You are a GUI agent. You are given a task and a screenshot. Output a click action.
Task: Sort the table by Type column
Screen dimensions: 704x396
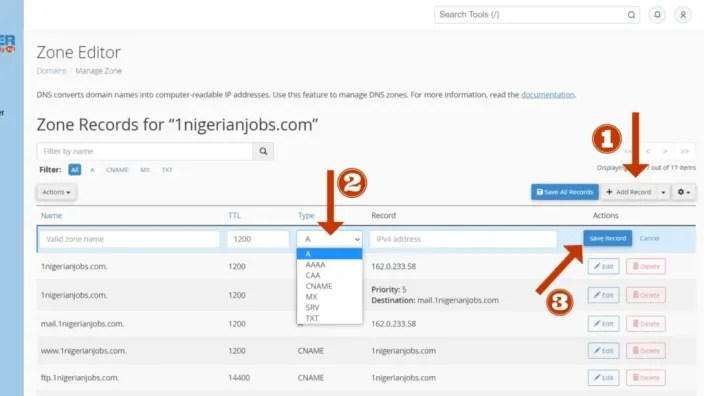[306, 216]
